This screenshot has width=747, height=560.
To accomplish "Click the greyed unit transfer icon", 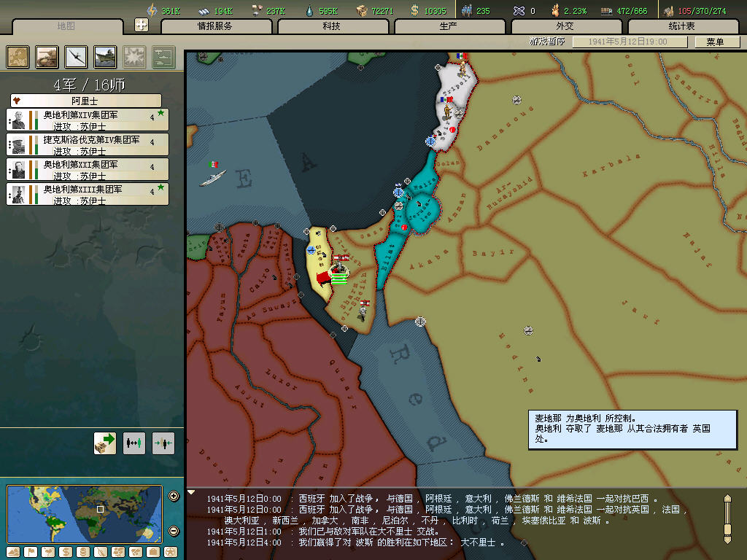I will pos(164,57).
